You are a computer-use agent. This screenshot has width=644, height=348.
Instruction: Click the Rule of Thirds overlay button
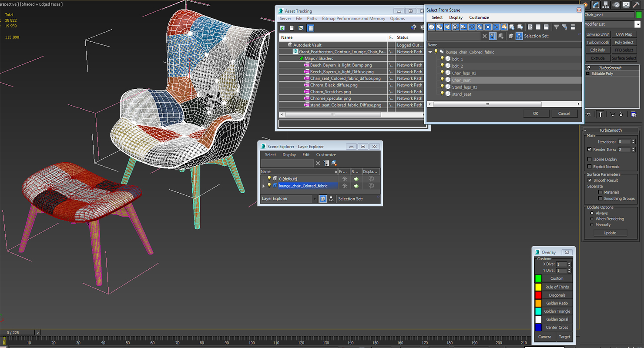click(557, 287)
